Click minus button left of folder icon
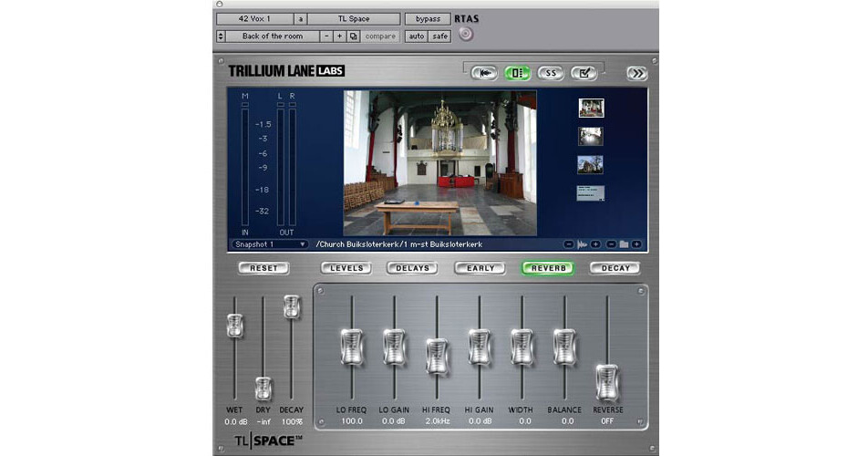 [x=611, y=244]
